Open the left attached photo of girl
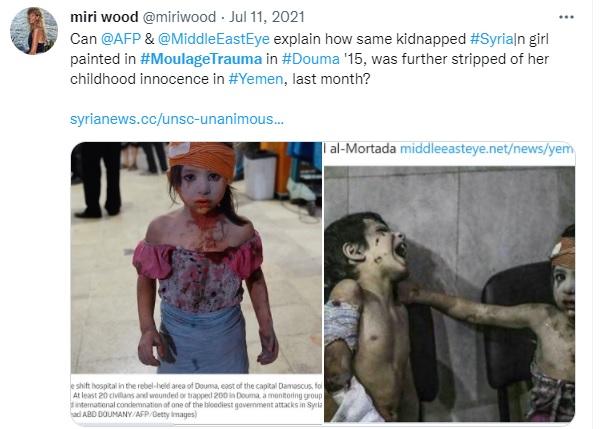Screen dimensions: 607x429 196,258
